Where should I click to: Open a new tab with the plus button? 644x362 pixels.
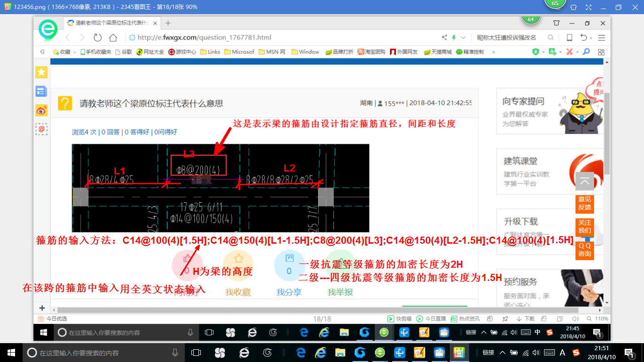[x=168, y=23]
